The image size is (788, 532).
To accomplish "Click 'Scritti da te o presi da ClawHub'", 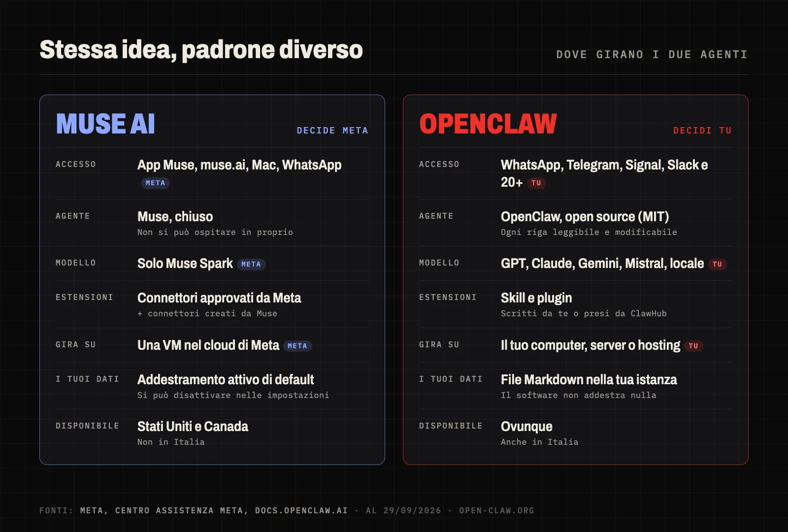I will click(584, 313).
